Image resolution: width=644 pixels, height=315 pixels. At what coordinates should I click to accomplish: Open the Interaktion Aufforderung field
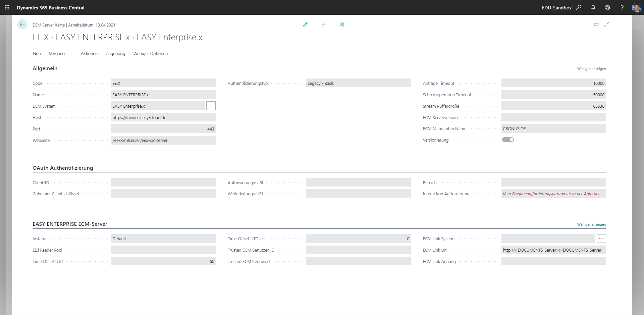point(553,194)
